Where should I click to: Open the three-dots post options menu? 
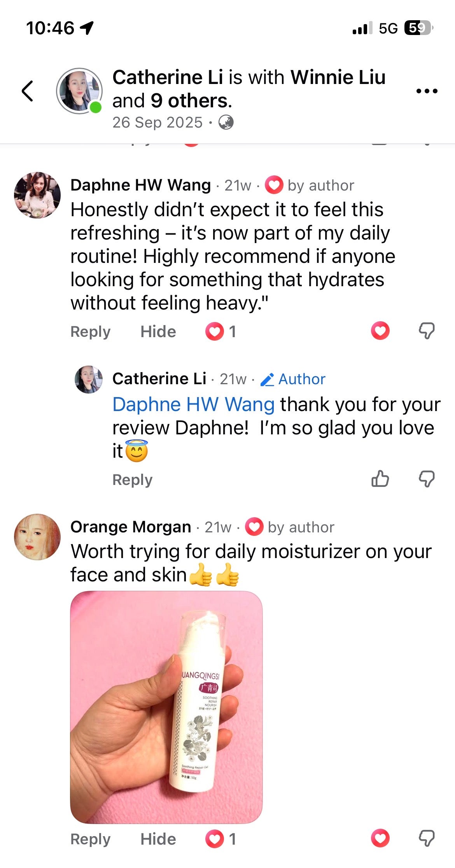point(427,91)
